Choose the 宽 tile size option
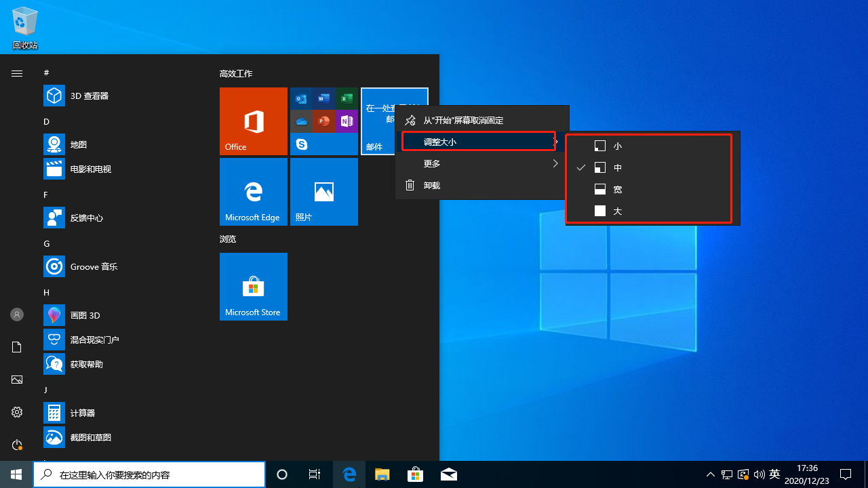Viewport: 868px width, 488px height. point(617,189)
